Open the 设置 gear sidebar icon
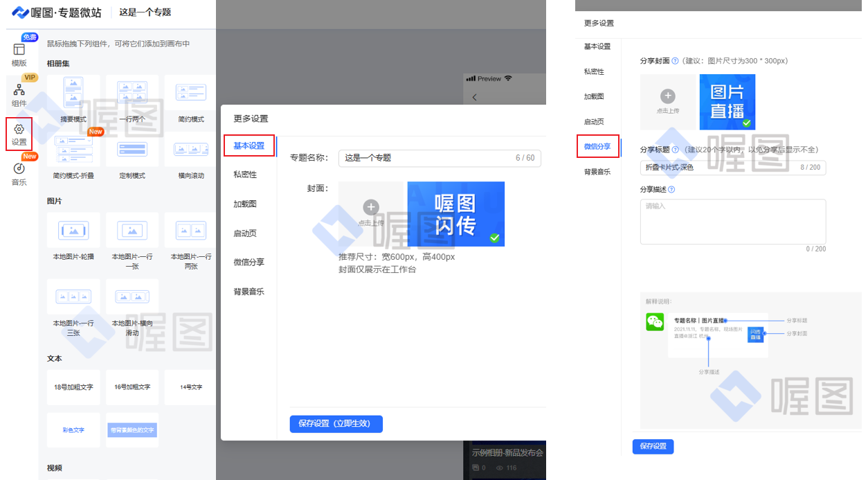Screen dimensions: 868x480 pos(19,134)
